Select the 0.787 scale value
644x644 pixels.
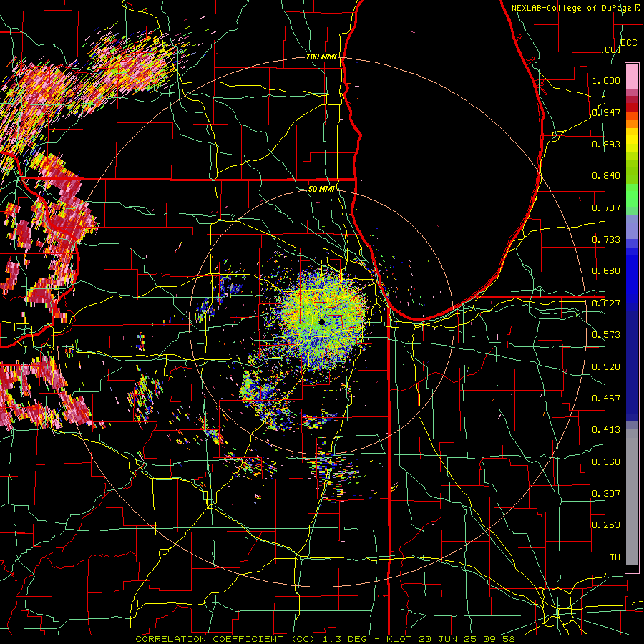point(606,208)
